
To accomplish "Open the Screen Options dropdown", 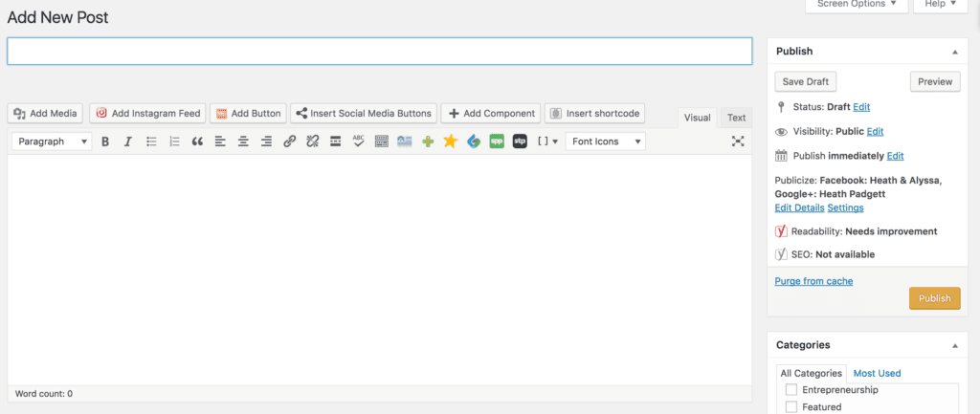I will click(857, 5).
